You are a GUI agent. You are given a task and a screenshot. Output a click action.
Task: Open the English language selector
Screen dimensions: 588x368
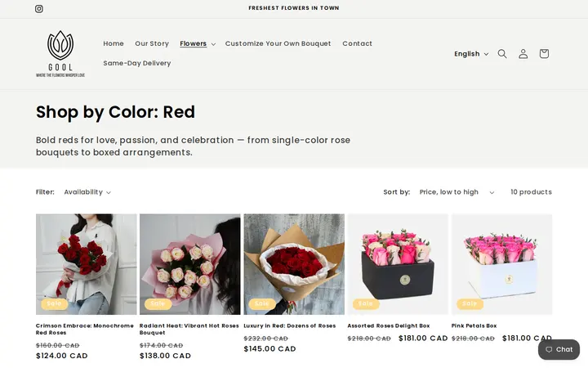pos(471,54)
